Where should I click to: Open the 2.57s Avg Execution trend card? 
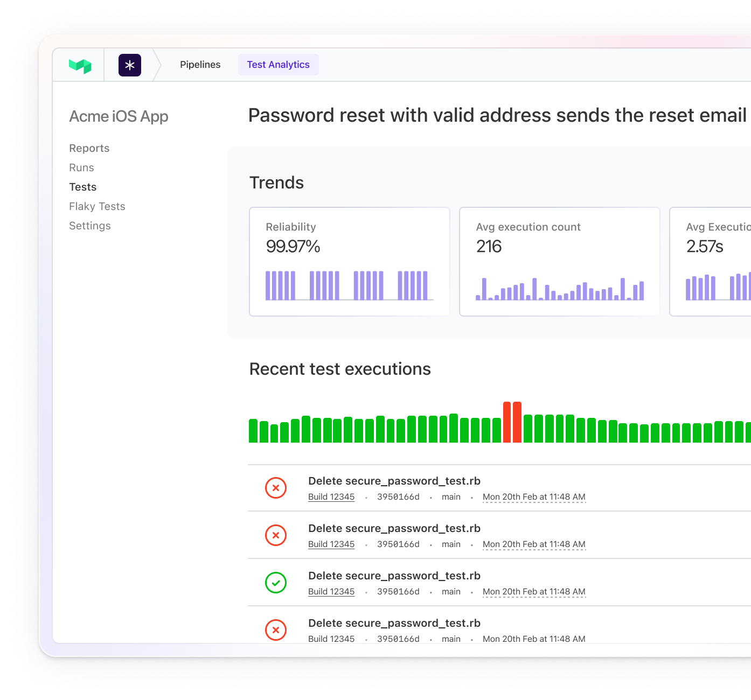point(710,262)
